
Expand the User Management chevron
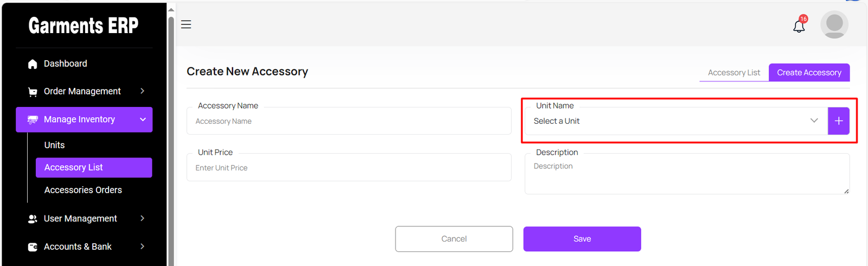point(143,218)
